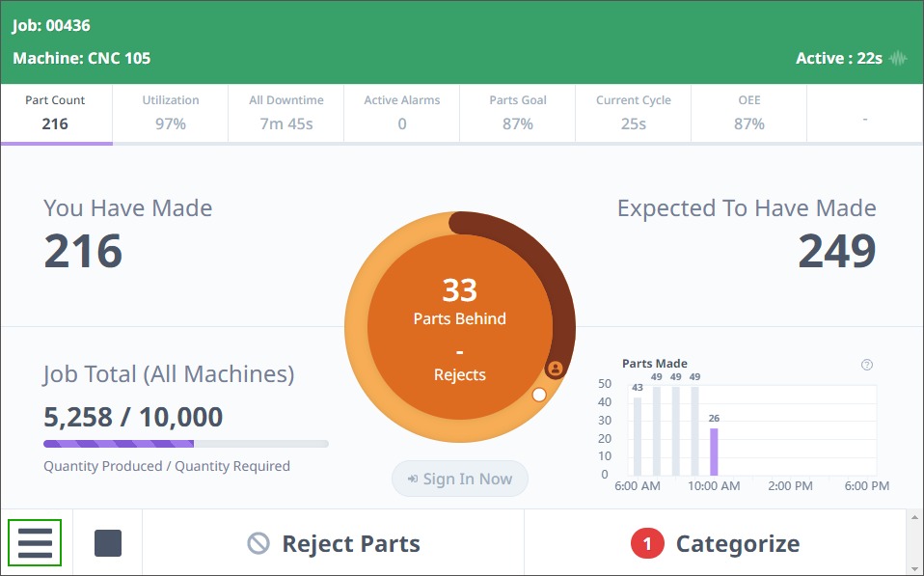
Task: Click the Rejects label in the circle
Action: (x=460, y=374)
